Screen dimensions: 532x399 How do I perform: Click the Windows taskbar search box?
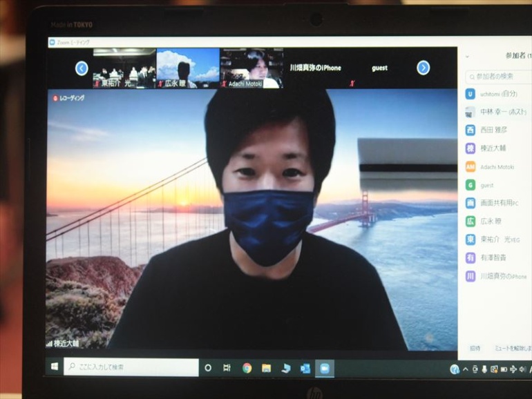tap(131, 367)
